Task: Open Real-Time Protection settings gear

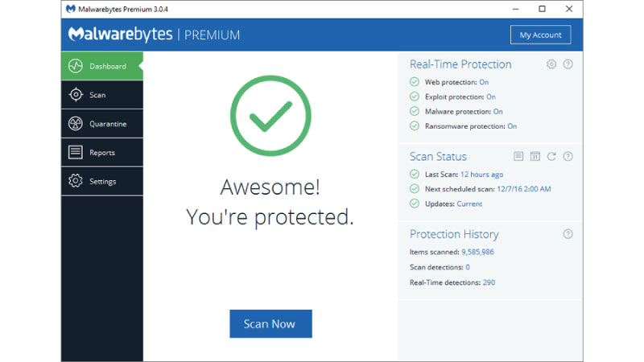Action: 551,64
